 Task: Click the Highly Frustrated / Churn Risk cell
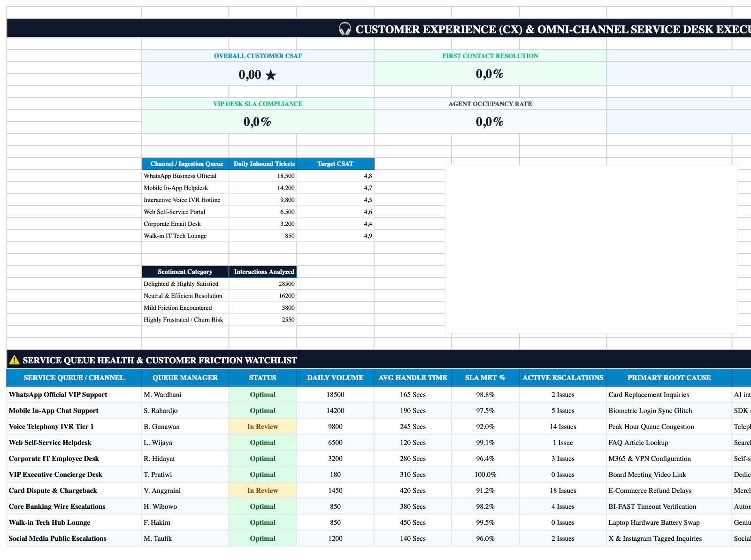tap(185, 320)
